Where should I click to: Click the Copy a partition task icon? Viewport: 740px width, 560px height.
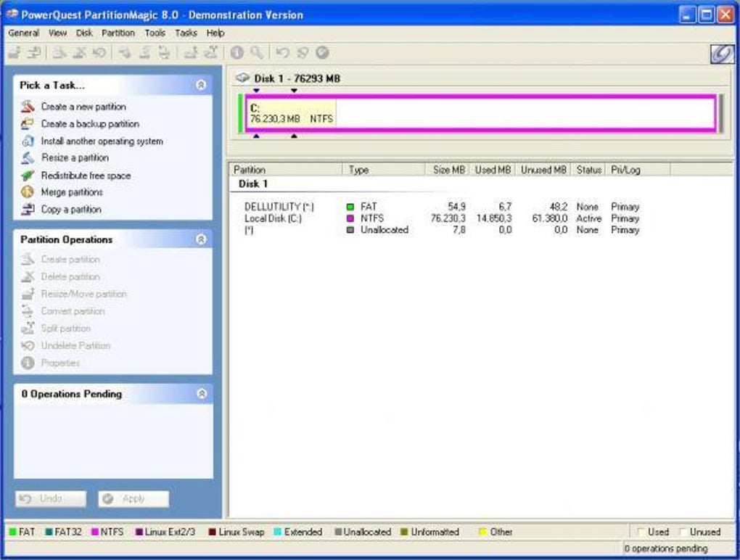[28, 210]
